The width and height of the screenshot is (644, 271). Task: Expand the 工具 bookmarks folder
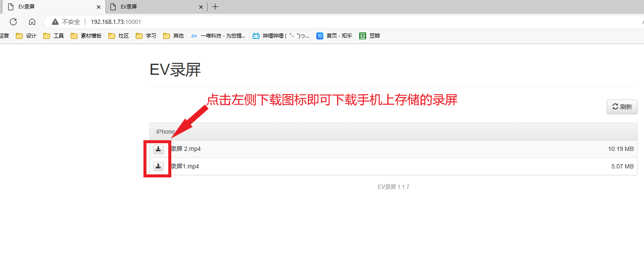pos(53,36)
